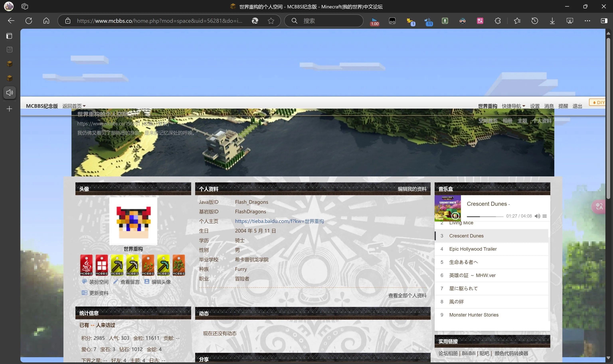The image size is (613, 364).
Task: Open browser history clock icon
Action: coord(535,21)
